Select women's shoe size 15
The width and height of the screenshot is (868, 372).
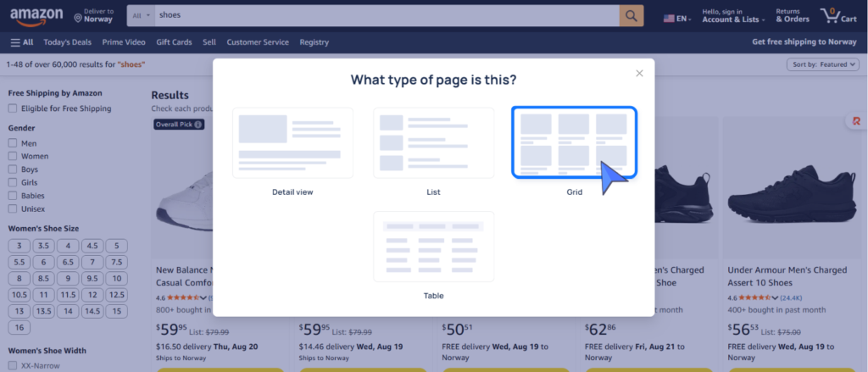point(117,311)
